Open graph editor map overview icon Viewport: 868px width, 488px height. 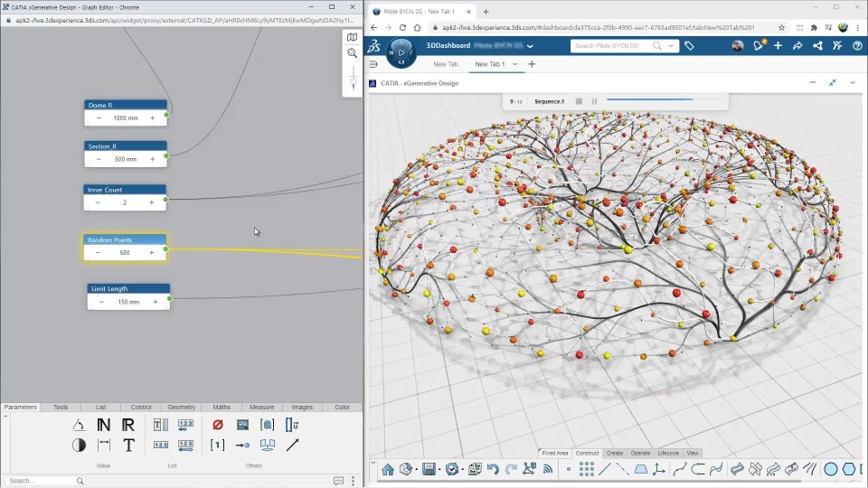[352, 37]
